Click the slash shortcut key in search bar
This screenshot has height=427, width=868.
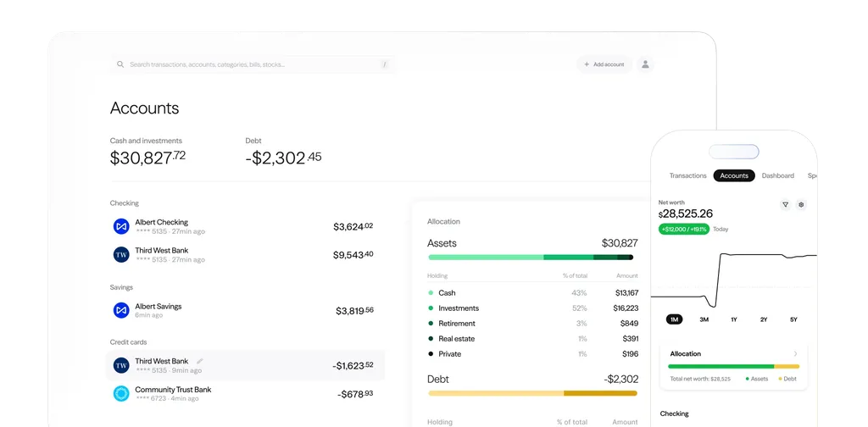pyautogui.click(x=385, y=64)
